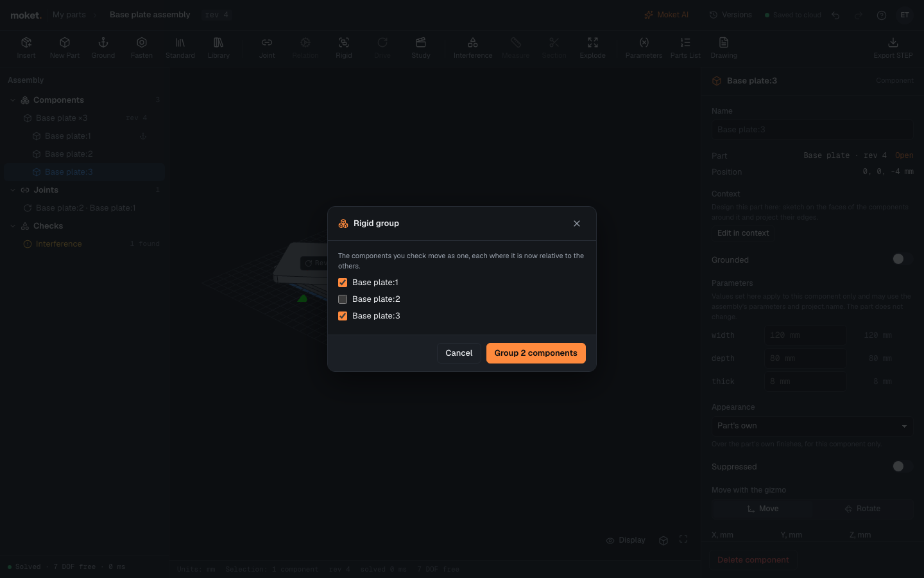Click Group 2 components button
Image resolution: width=924 pixels, height=578 pixels.
tap(536, 353)
